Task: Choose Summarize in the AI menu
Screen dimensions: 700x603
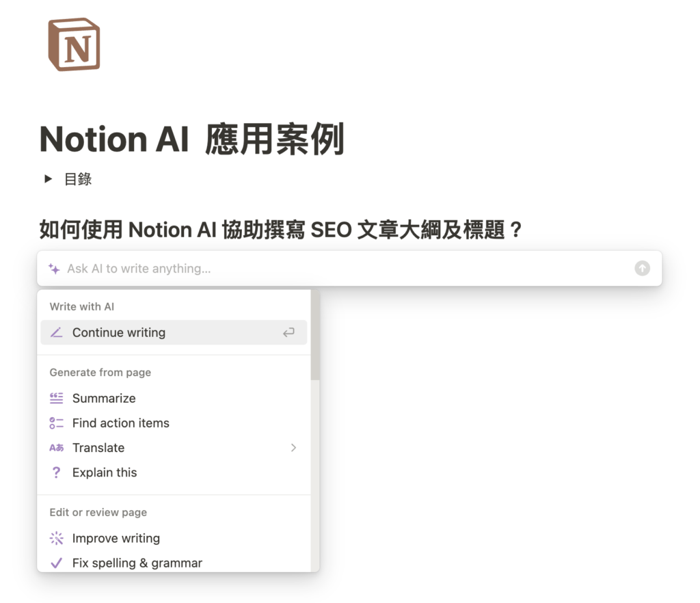Action: click(x=174, y=398)
